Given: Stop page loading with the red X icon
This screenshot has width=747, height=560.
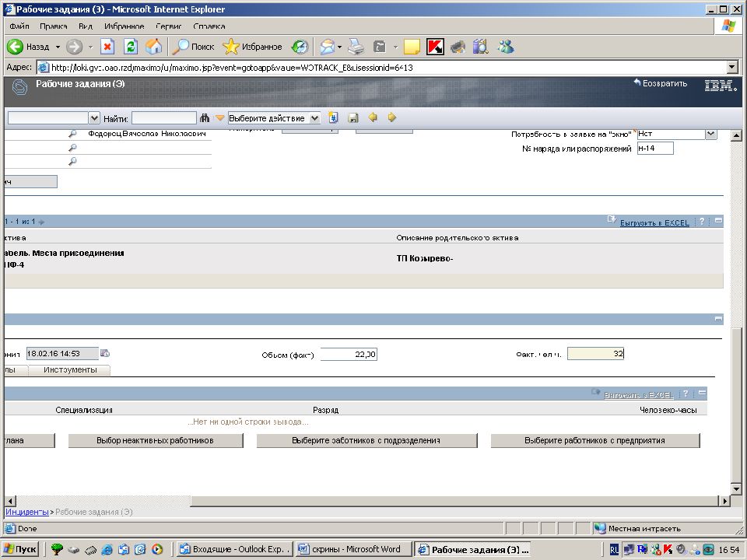Looking at the screenshot, I should coord(107,47).
